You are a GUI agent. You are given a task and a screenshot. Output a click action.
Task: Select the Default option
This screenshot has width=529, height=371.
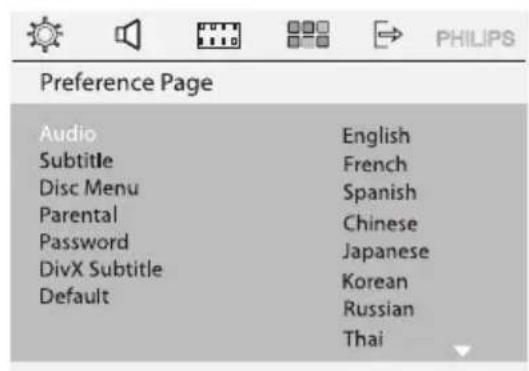74,296
